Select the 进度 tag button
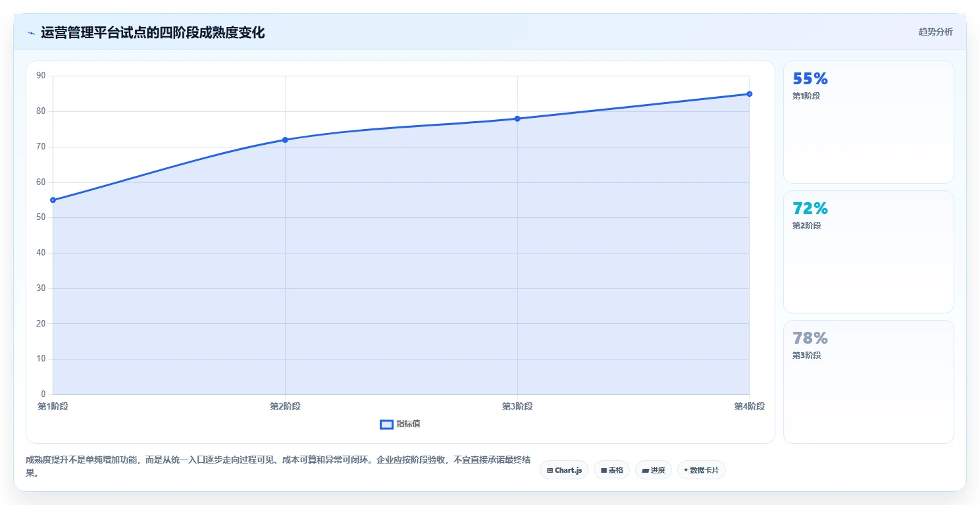Image resolution: width=980 pixels, height=505 pixels. (654, 470)
